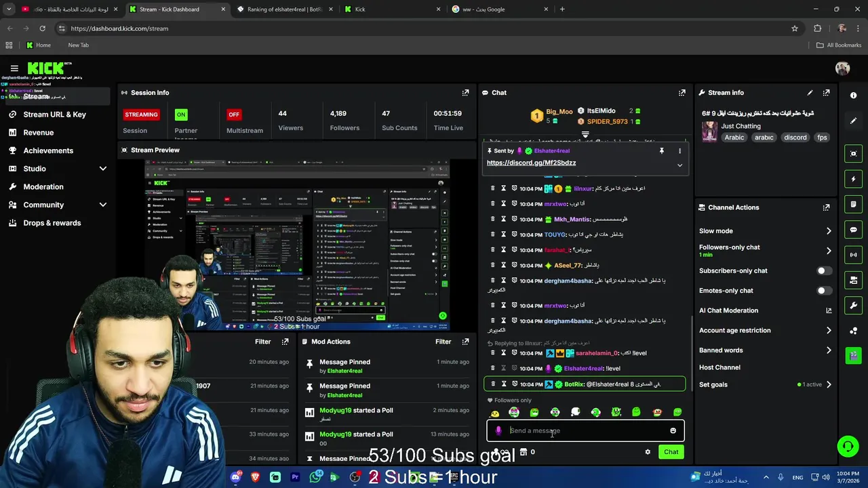Viewport: 868px width, 488px height.
Task: Open external AI Chat Moderation link
Action: 829,310
